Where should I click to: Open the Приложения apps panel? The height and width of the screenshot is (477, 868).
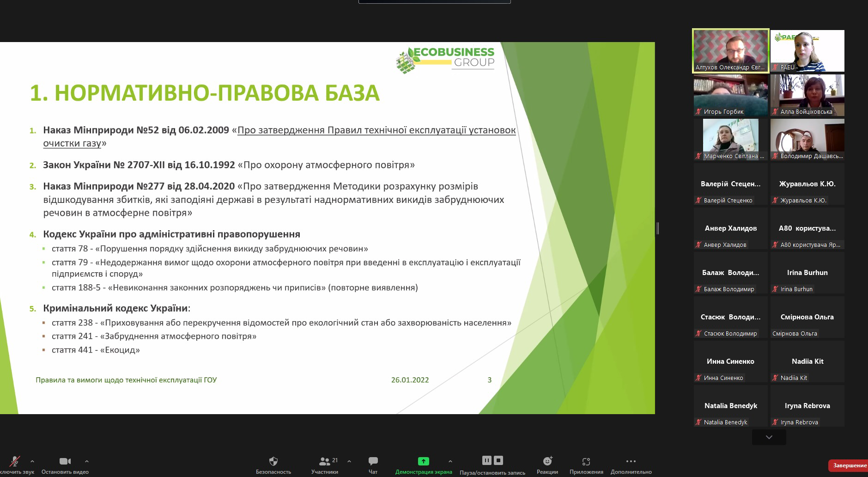tap(586, 461)
